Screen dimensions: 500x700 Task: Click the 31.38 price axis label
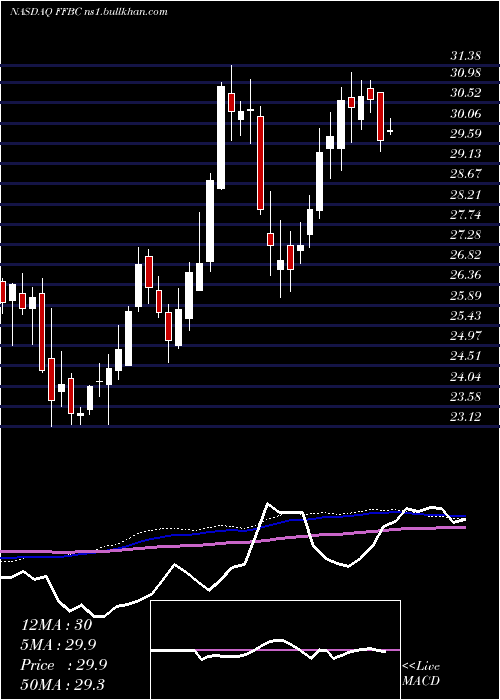(466, 56)
